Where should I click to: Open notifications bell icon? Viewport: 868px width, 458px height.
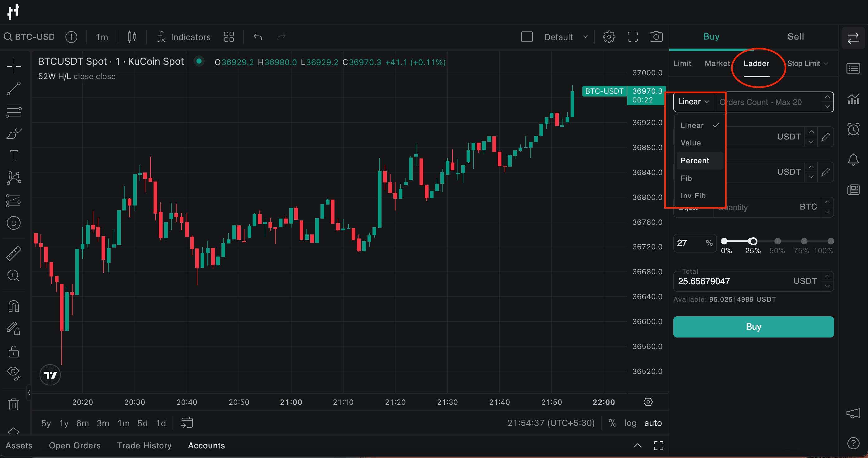[x=853, y=160]
